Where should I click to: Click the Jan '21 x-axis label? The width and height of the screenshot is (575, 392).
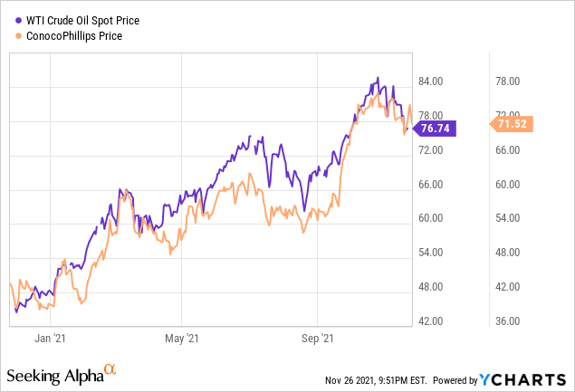tap(50, 339)
